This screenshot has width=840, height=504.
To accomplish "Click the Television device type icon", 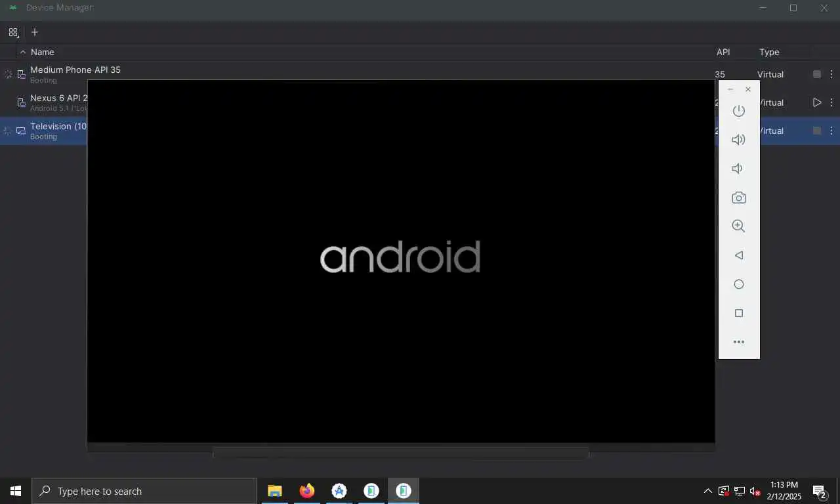I will point(21,131).
